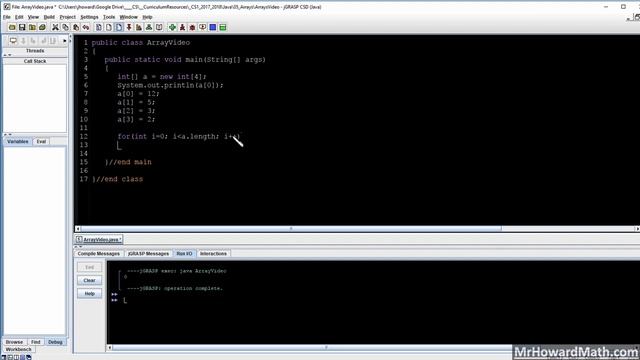The width and height of the screenshot is (640, 360).
Task: Click the Threads panel header
Action: click(35, 51)
